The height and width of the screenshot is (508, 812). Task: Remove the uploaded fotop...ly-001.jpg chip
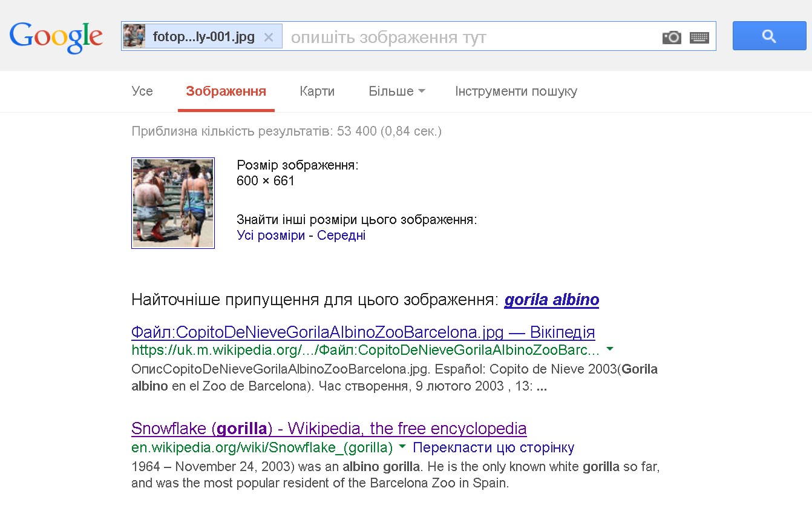269,38
